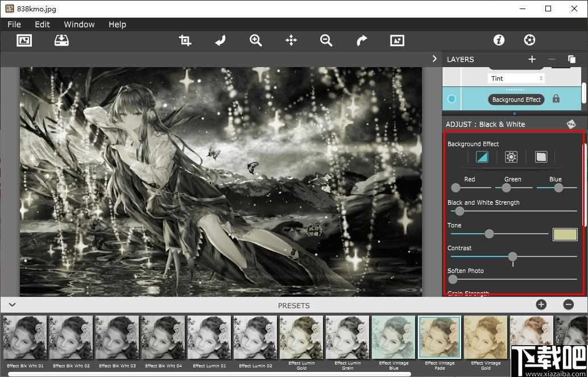Click the adjust panel vertical scrollbar
Screen dimensions: 588x377
[583, 185]
